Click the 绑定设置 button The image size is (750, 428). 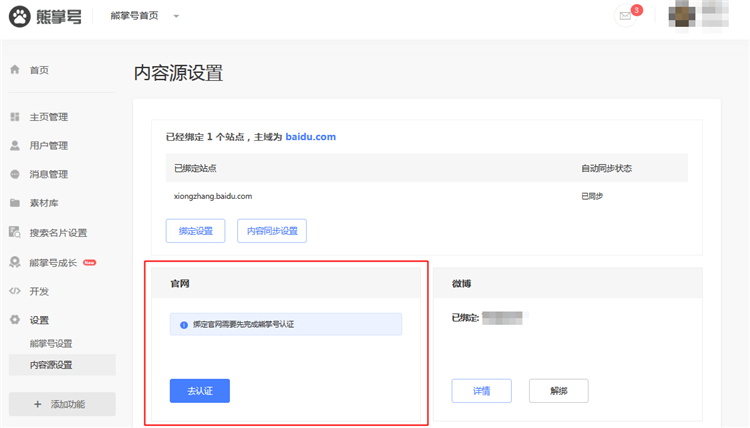pos(195,231)
